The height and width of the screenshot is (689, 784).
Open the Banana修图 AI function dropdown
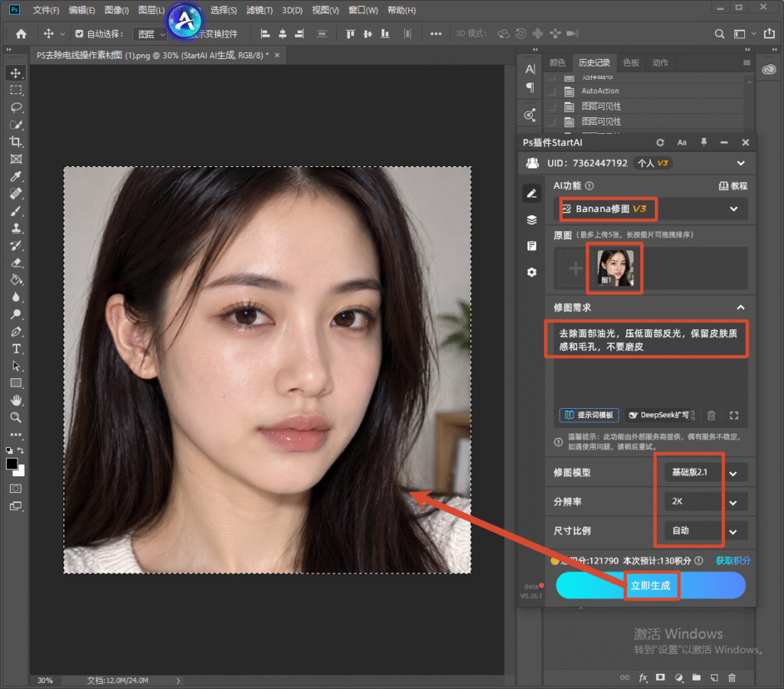tap(651, 209)
